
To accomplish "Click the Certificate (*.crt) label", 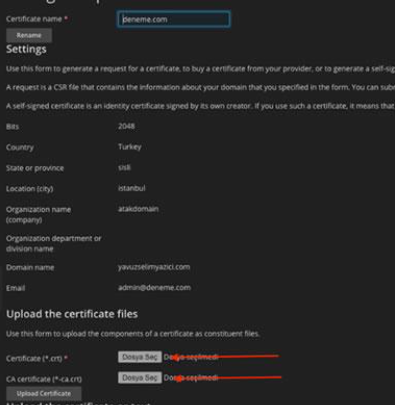I will coord(37,358).
